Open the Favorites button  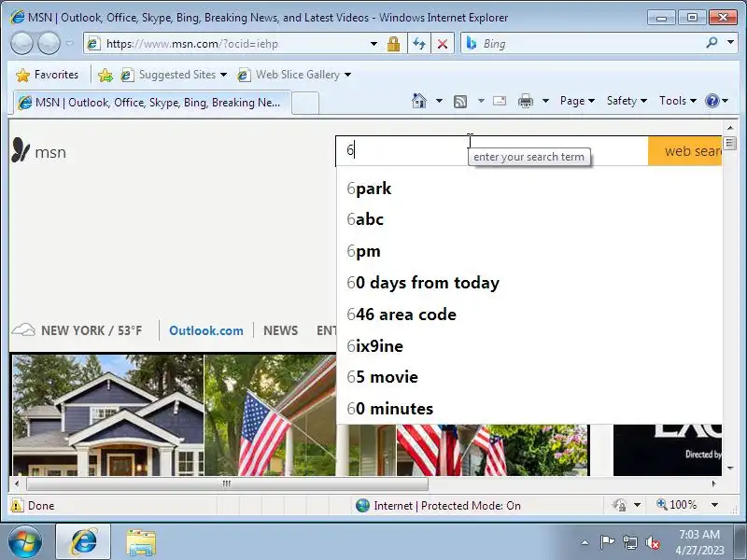[47, 75]
